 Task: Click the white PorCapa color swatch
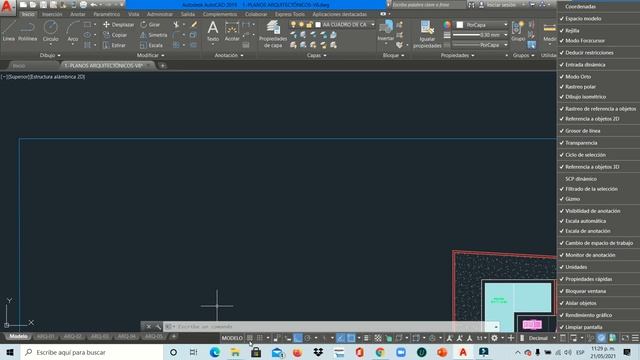[460, 25]
